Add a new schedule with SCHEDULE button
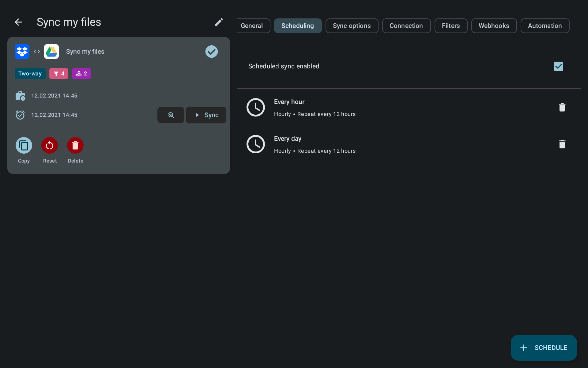 point(544,348)
